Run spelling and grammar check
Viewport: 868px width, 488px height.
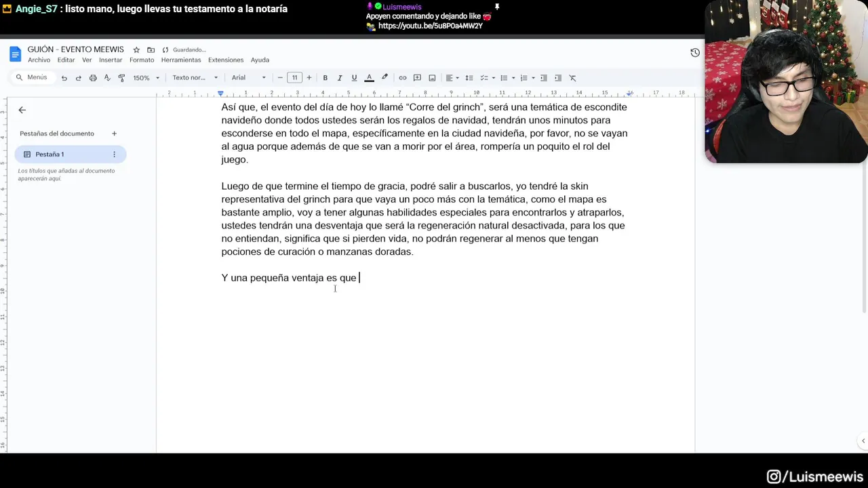107,78
